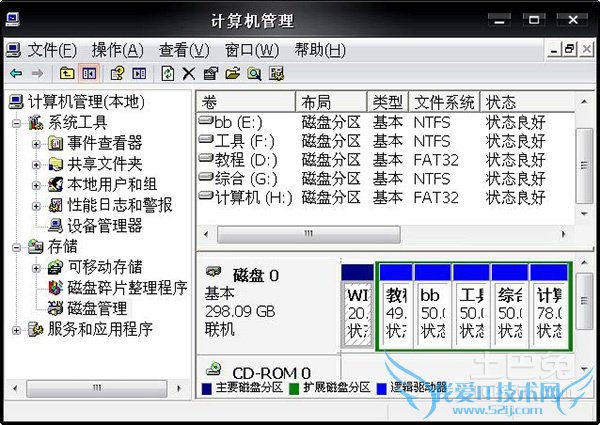Select 磁盘碎片整理程序 in the tree
The width and height of the screenshot is (600, 425).
click(127, 288)
